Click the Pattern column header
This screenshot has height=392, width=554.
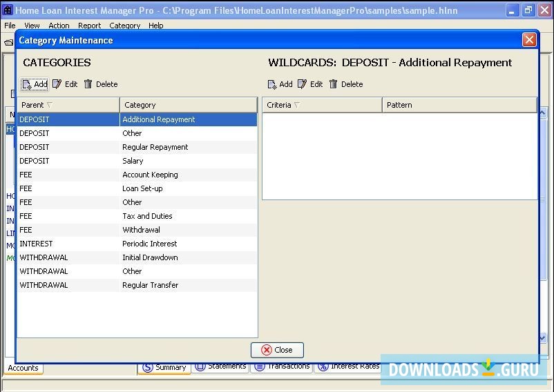click(x=459, y=105)
